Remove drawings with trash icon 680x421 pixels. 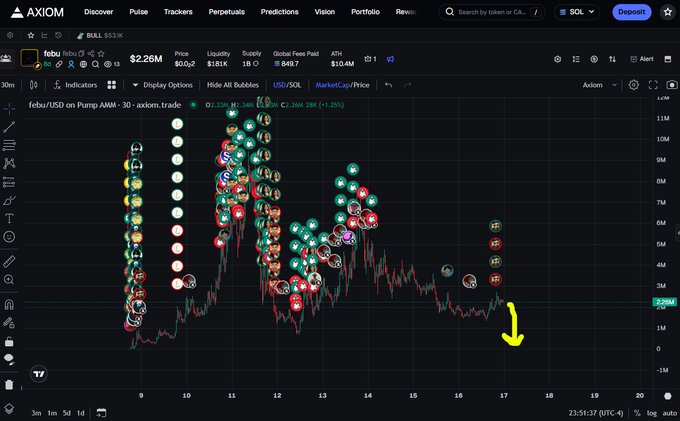click(x=9, y=384)
